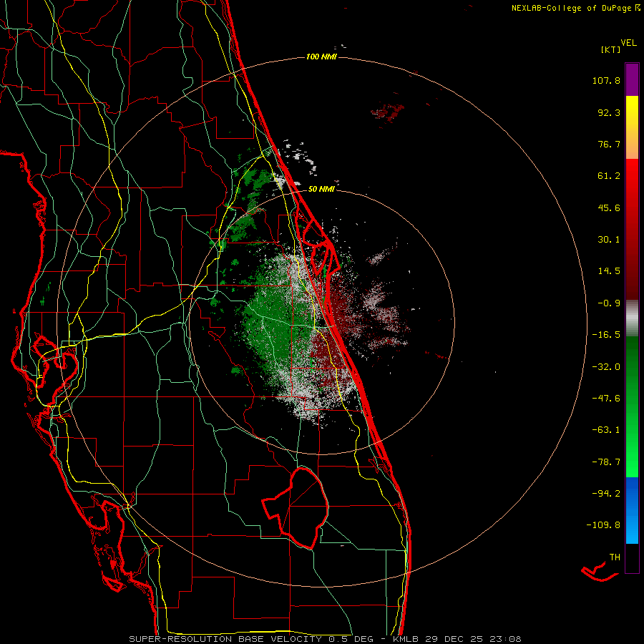
Task: Click the 61.2 velocity scale value
Action: (609, 176)
